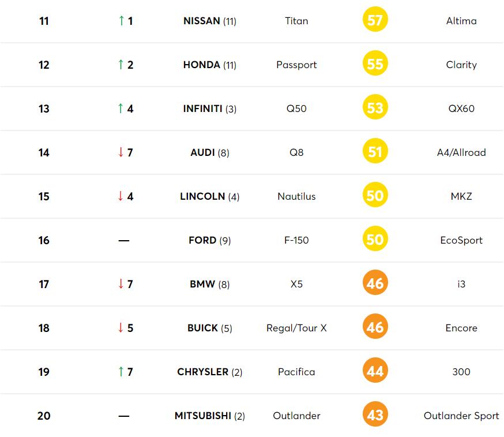Click the yellow 53 score badge
Image resolution: width=504 pixels, height=437 pixels.
(375, 108)
